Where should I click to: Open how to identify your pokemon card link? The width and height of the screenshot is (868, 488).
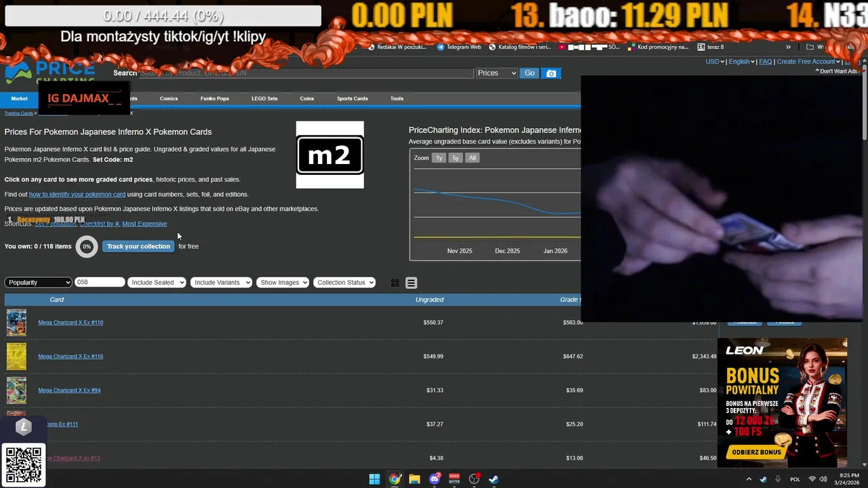(77, 195)
